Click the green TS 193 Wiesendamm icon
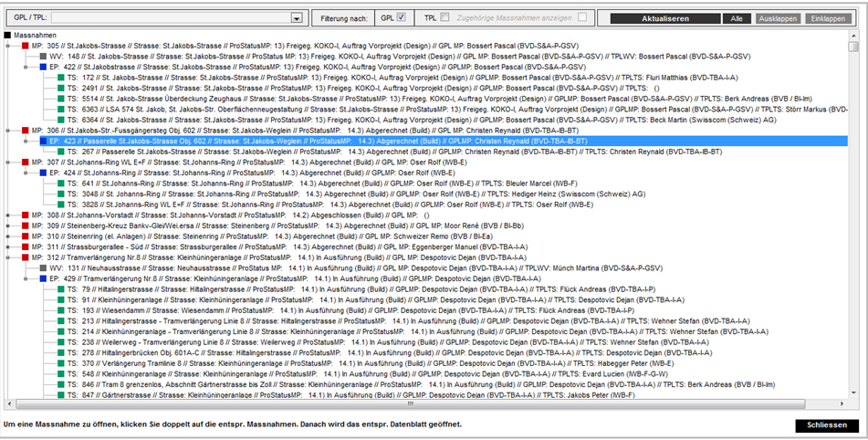This screenshot has width=868, height=440. [x=59, y=310]
